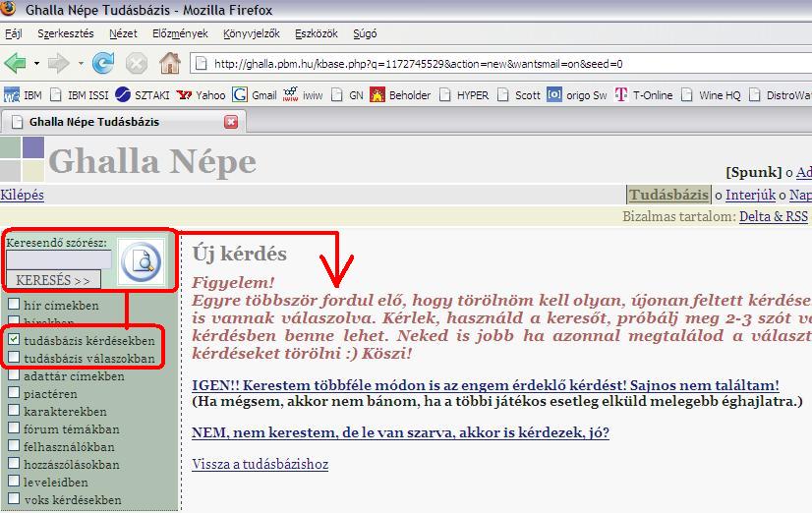Image resolution: width=812 pixels, height=513 pixels.
Task: Close the Ghalla Népe Tudásbázis tab
Action: 231,122
